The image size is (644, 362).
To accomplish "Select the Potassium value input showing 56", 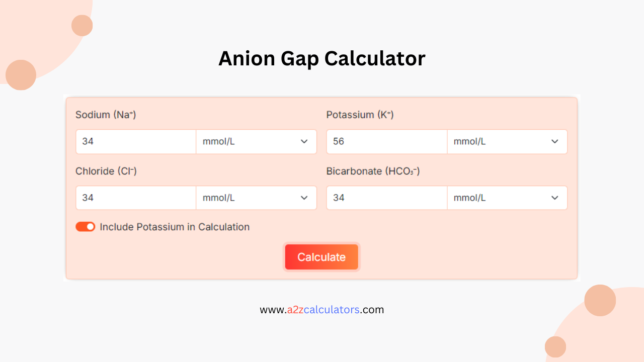I will pyautogui.click(x=386, y=141).
